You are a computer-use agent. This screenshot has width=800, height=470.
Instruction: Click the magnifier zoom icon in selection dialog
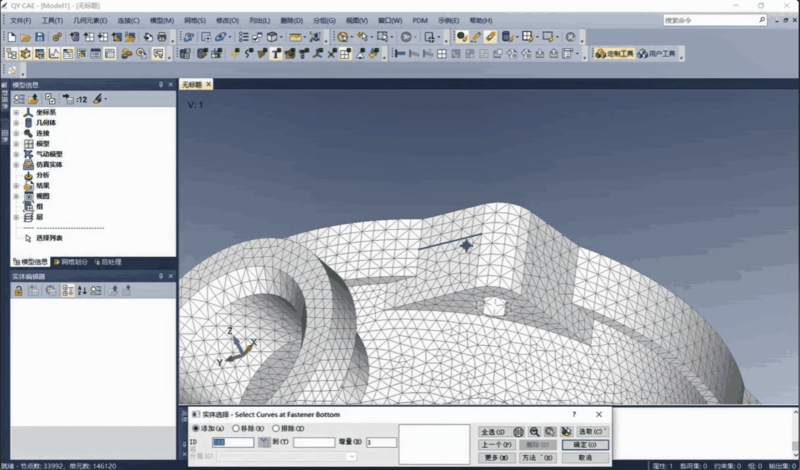pyautogui.click(x=534, y=431)
